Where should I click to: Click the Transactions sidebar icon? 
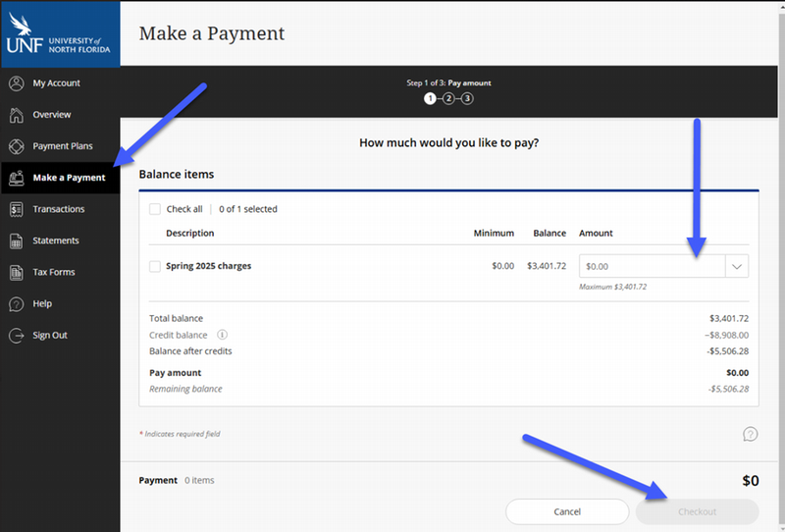(x=16, y=209)
